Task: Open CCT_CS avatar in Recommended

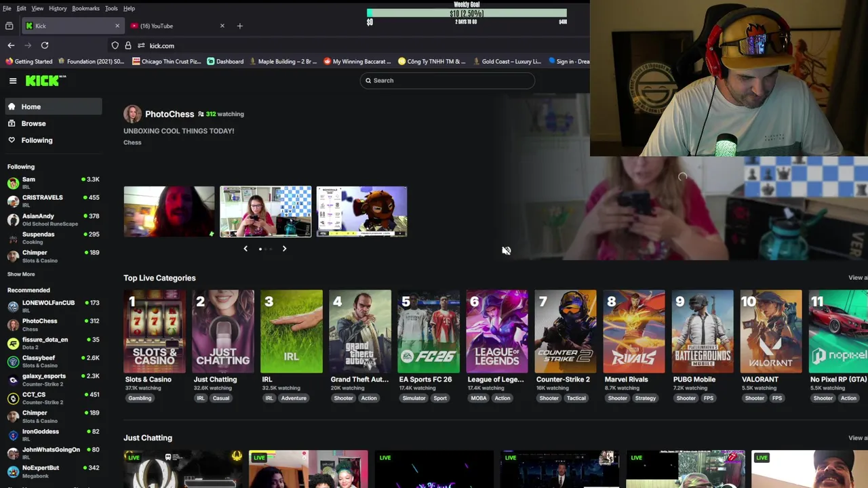Action: coord(13,398)
